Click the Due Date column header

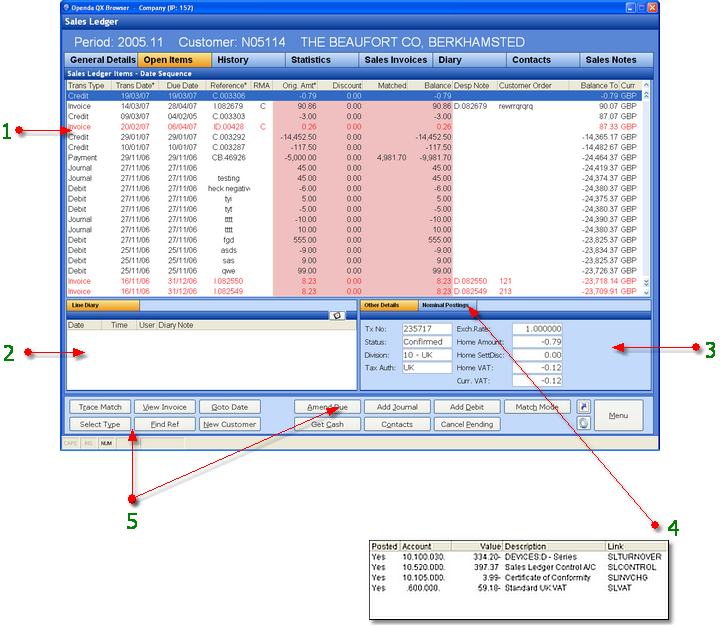182,85
